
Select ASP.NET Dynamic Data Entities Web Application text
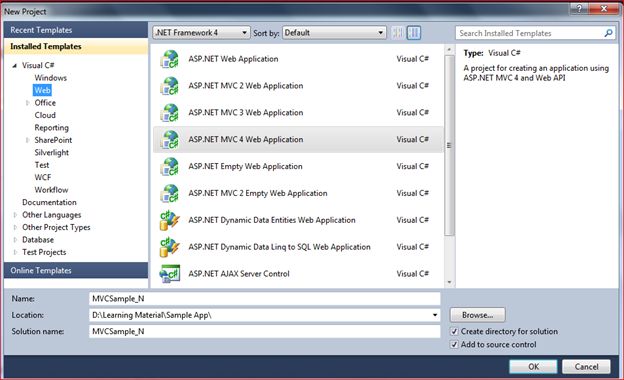pos(272,220)
